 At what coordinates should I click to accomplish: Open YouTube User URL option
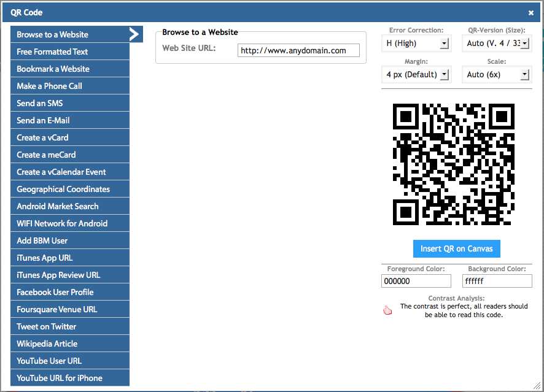(x=70, y=361)
